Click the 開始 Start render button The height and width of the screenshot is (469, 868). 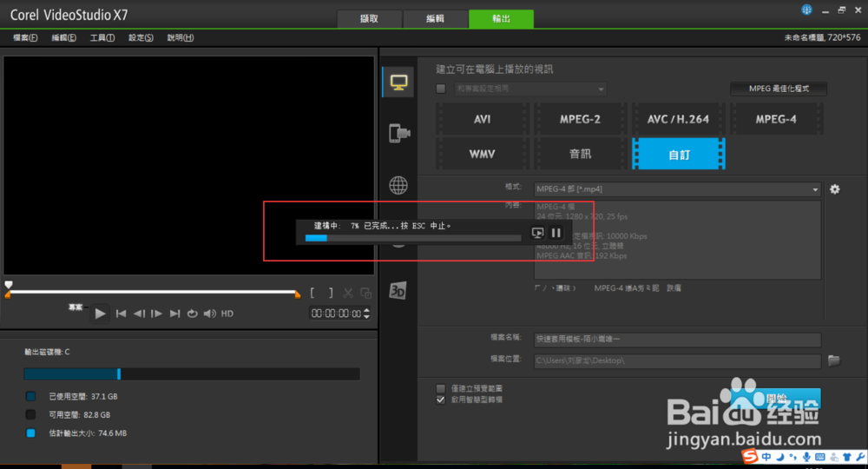point(776,398)
